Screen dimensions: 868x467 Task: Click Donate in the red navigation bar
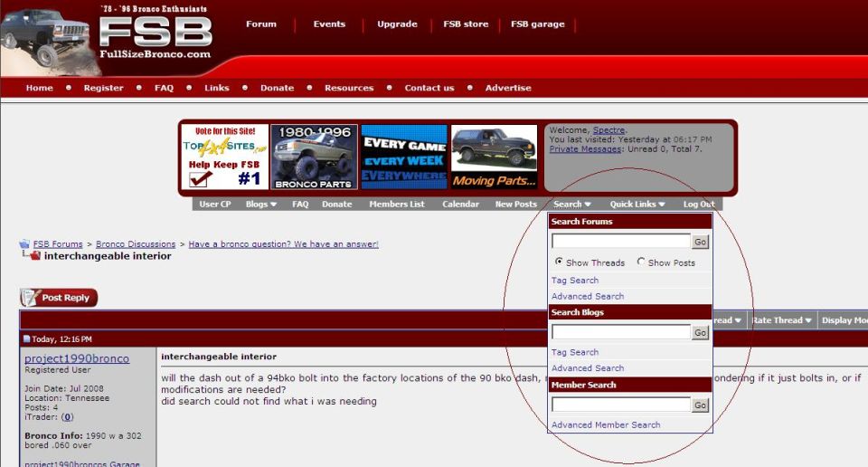click(277, 88)
